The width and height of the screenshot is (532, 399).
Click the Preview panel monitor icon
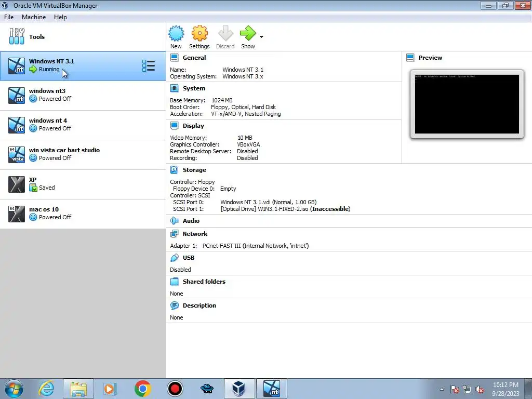click(410, 57)
